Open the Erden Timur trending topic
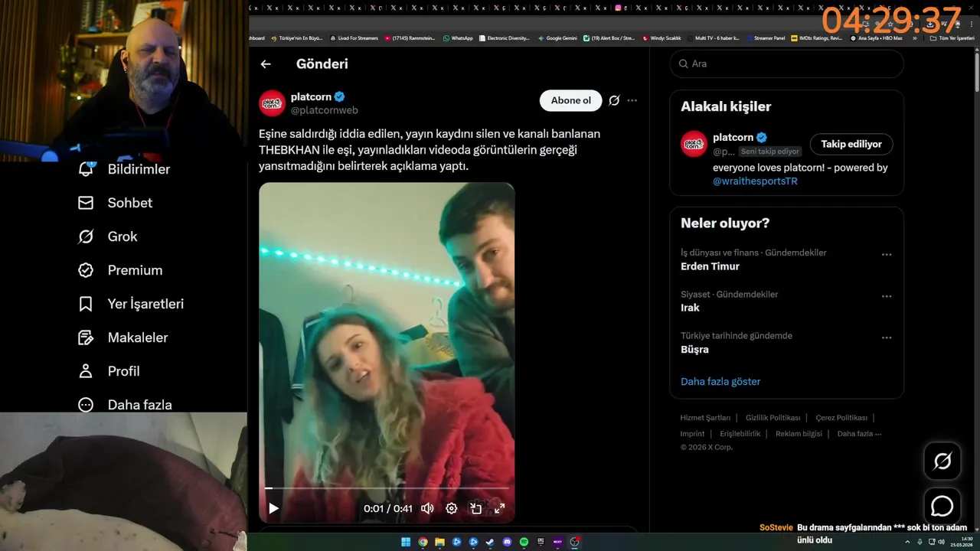 [x=710, y=266]
